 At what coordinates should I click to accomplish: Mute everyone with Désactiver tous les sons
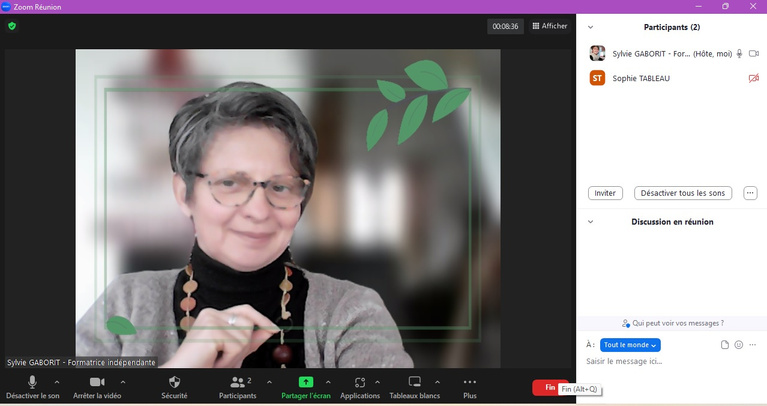coord(683,193)
